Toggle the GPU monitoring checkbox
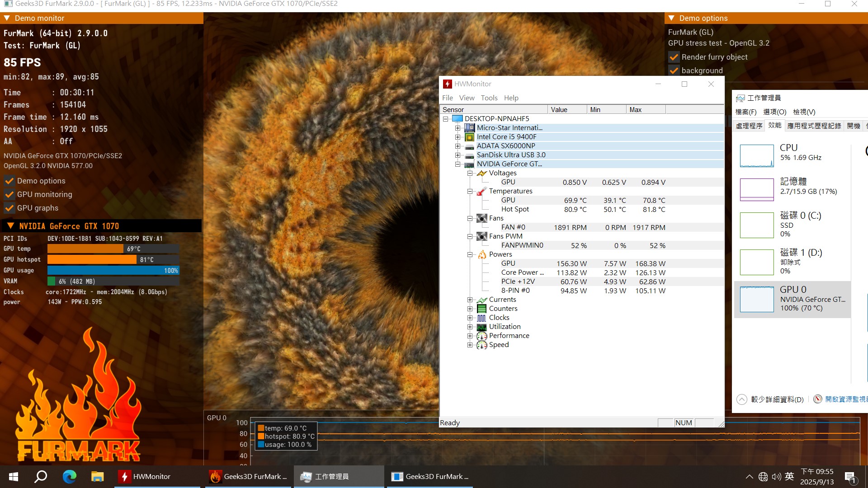Screen dimensions: 868x488 click(9, 194)
